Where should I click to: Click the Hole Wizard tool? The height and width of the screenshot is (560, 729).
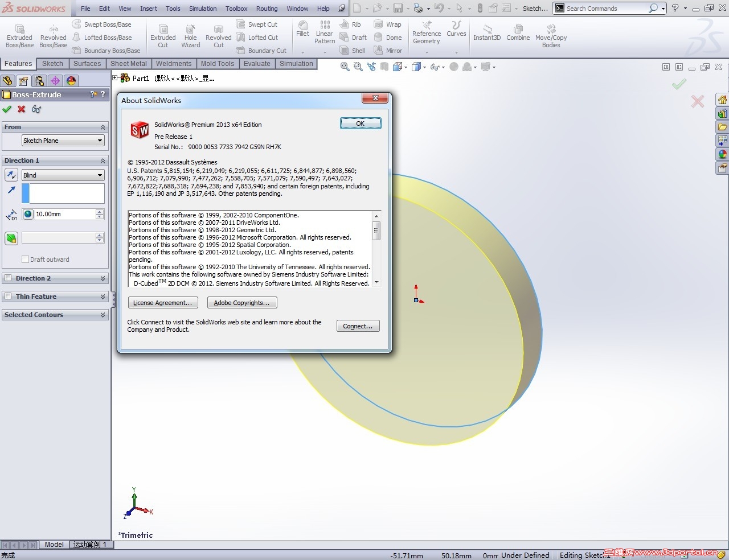[191, 36]
